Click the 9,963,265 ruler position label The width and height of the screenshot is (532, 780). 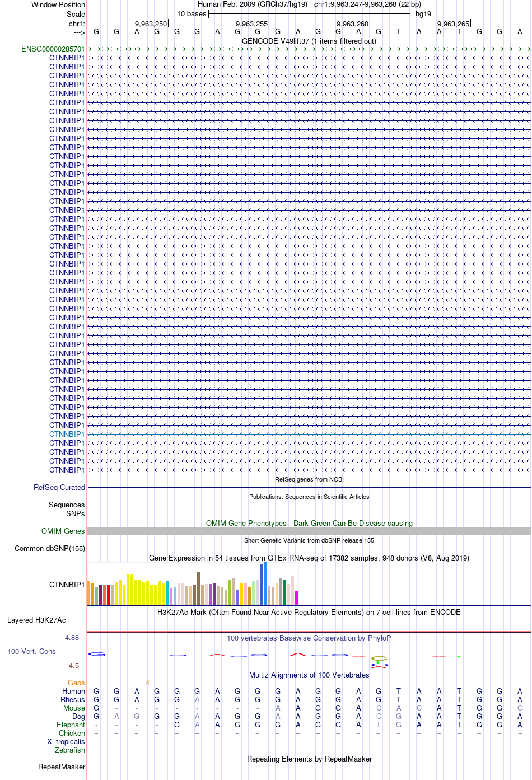(453, 24)
